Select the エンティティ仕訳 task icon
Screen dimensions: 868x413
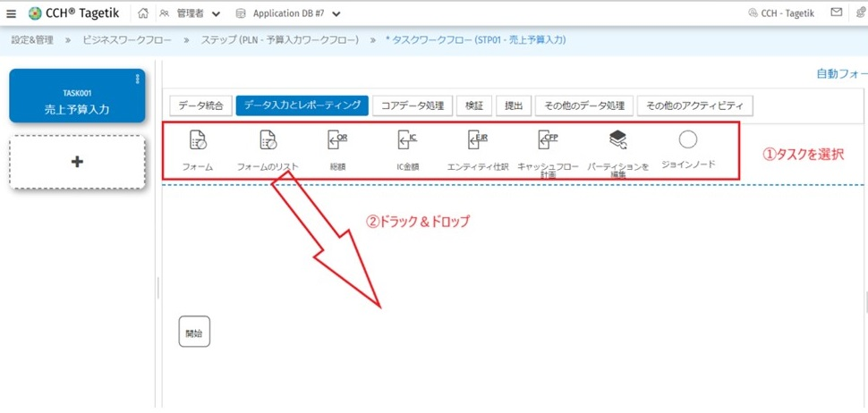coord(478,140)
